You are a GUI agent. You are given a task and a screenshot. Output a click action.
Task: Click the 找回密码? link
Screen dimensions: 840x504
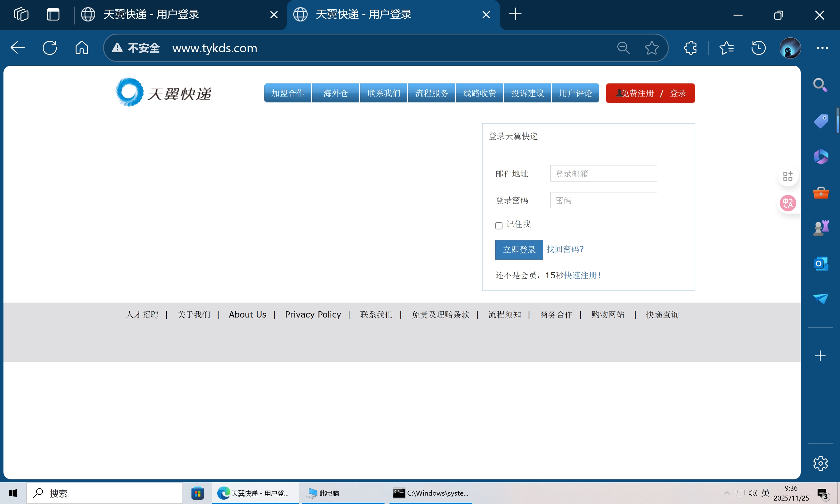click(564, 249)
